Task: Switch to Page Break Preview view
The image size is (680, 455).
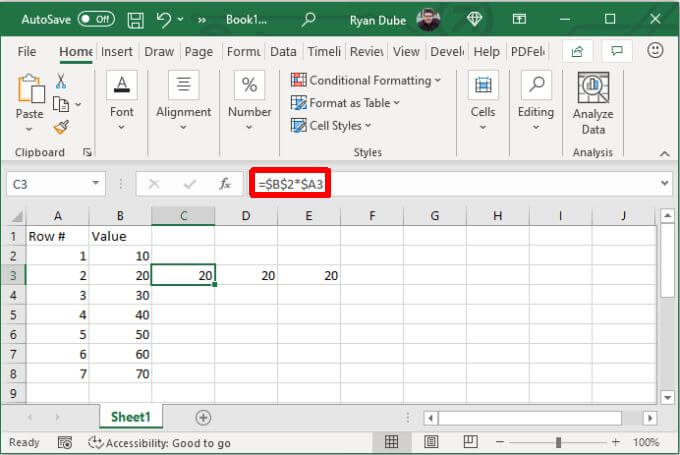Action: tap(471, 442)
